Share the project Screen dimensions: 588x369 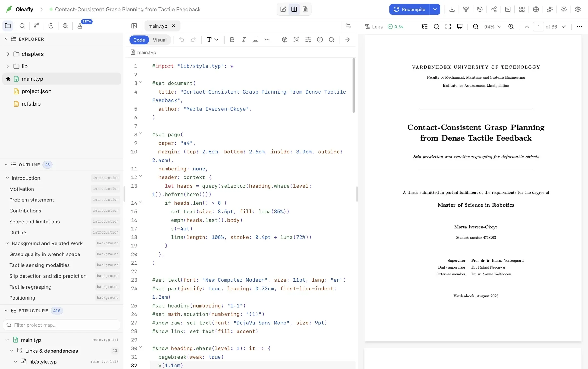pyautogui.click(x=494, y=9)
